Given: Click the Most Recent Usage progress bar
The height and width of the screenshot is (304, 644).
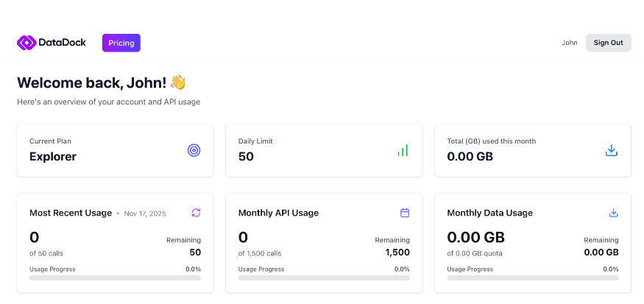Looking at the screenshot, I should click(x=115, y=278).
